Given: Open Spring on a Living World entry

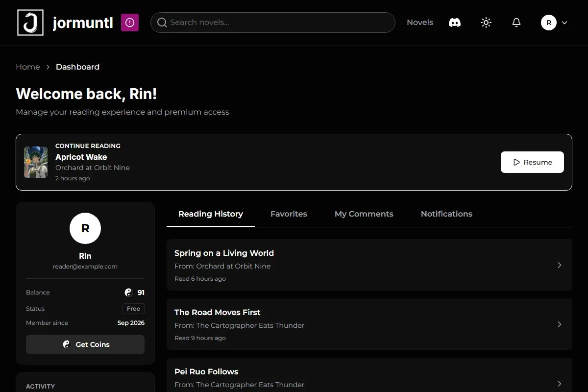Looking at the screenshot, I should (369, 265).
